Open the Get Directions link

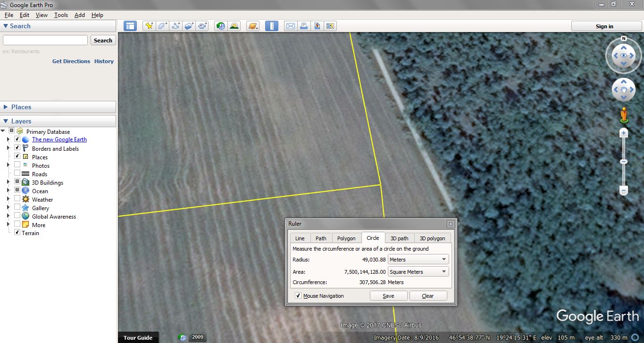point(71,61)
